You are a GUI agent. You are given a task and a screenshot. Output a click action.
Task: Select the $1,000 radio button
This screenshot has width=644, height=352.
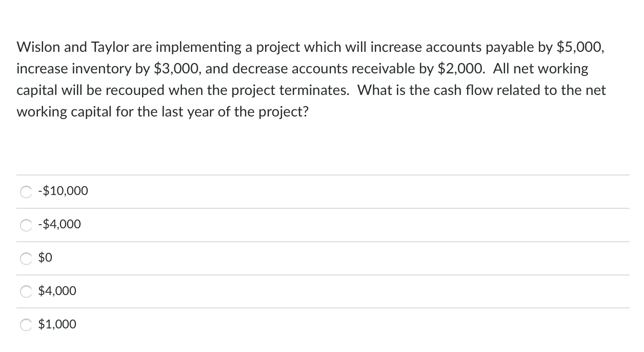[26, 324]
